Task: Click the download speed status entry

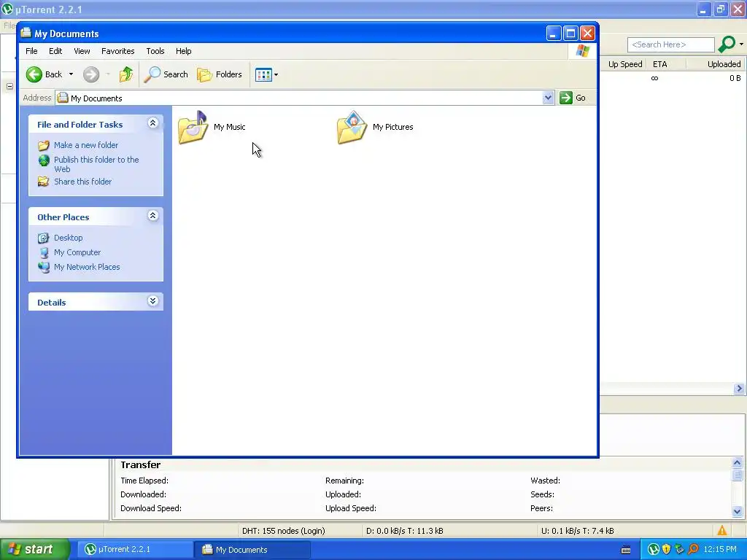Action: (x=404, y=531)
